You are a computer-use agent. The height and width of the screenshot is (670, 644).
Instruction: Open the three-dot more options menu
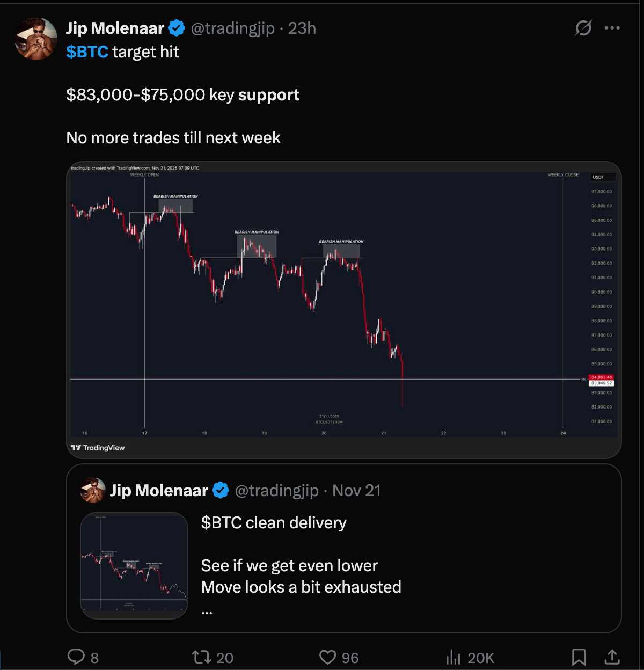[612, 28]
